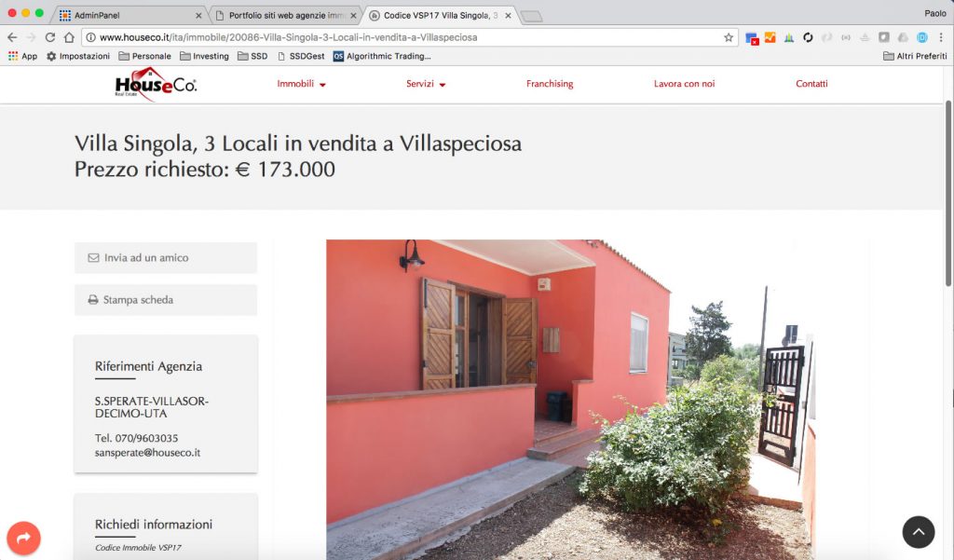Screen dimensions: 954x560
Task: Click the red share floating button
Action: pos(23,538)
